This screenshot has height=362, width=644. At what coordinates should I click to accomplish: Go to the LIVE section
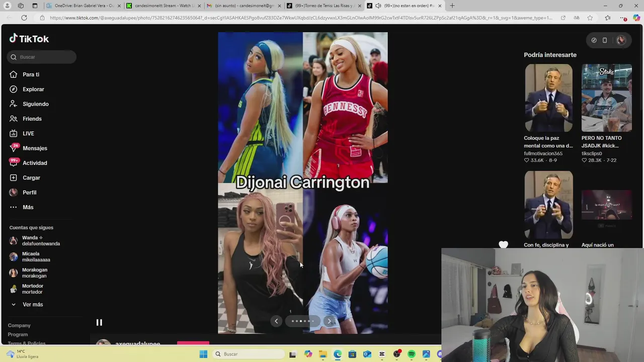pos(28,133)
